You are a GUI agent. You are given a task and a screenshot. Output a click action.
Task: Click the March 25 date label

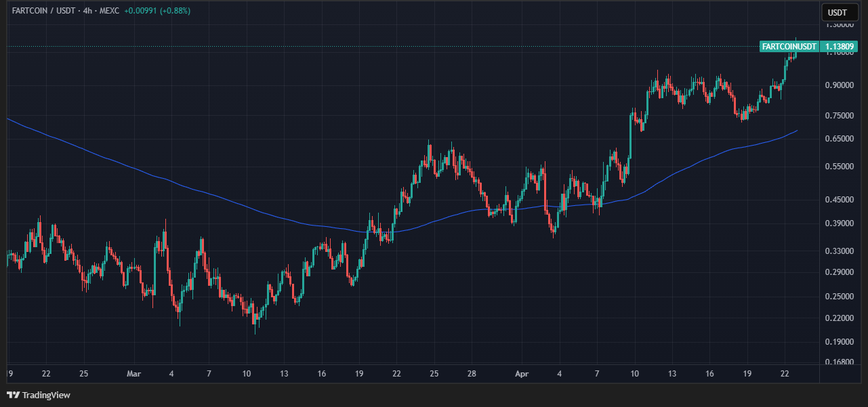[434, 374]
